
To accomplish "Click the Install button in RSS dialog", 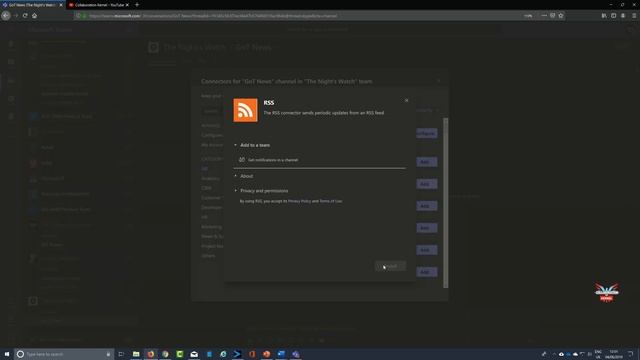I will (390, 266).
